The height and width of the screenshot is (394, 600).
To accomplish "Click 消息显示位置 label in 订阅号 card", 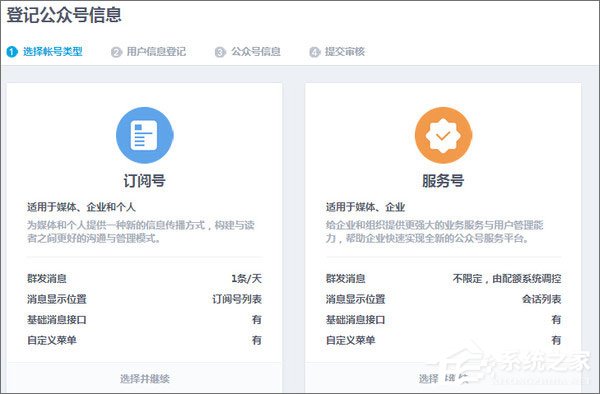I will [57, 299].
